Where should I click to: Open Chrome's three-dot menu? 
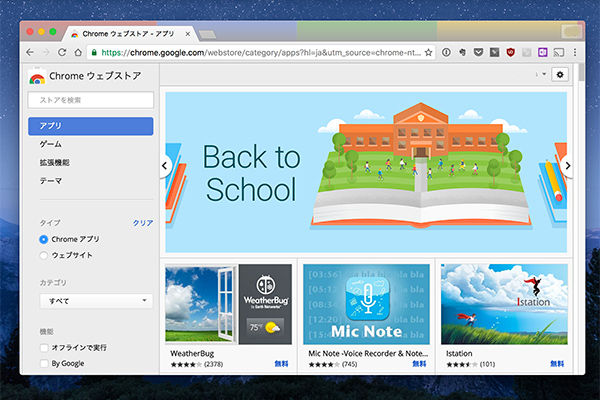point(575,52)
